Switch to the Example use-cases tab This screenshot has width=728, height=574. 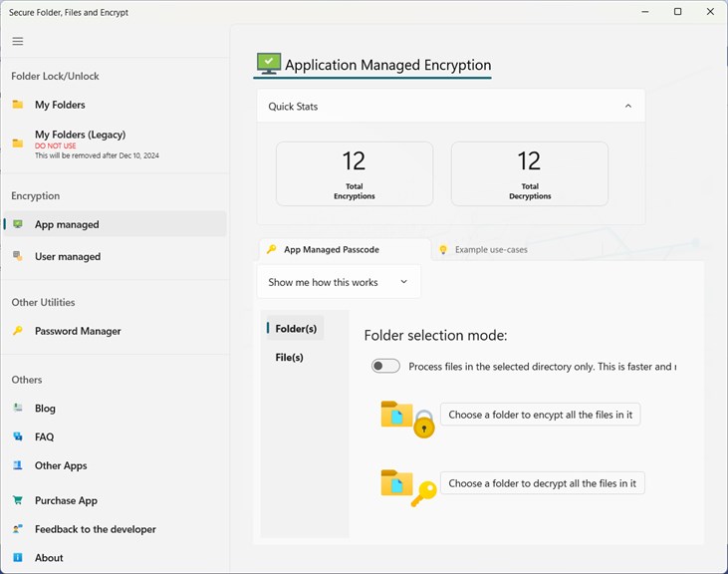[x=484, y=250]
